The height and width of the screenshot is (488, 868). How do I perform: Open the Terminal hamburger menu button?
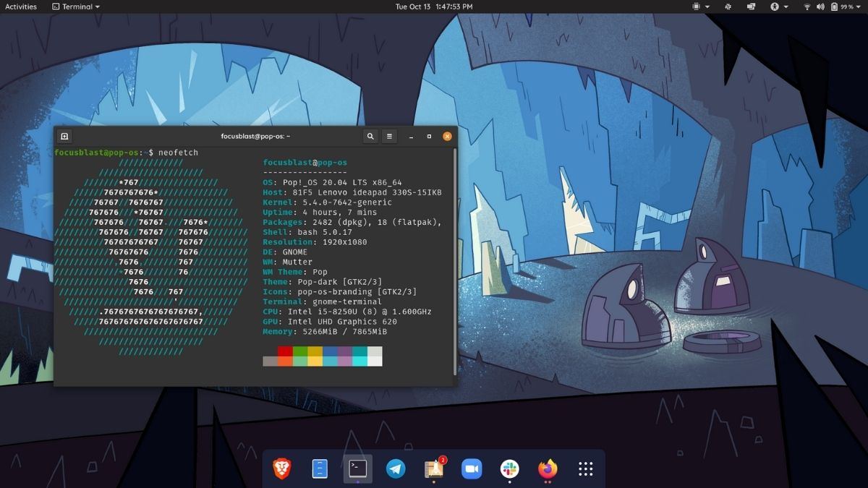tap(389, 136)
